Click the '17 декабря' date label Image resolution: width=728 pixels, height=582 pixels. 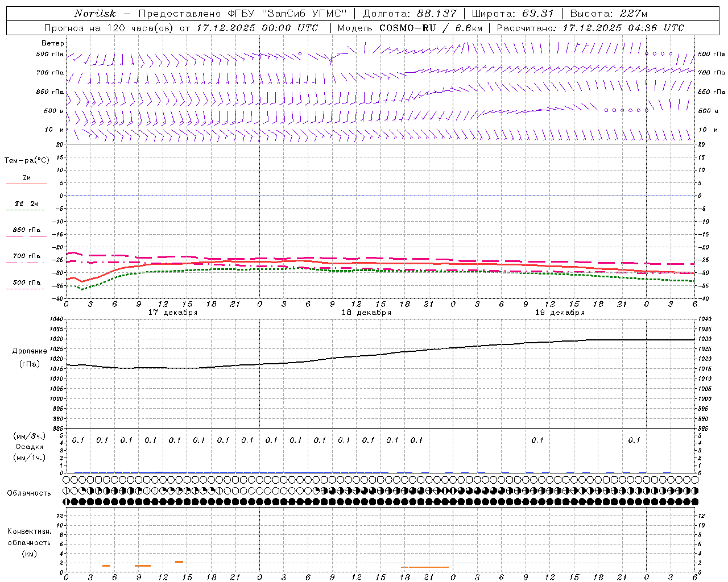173,313
